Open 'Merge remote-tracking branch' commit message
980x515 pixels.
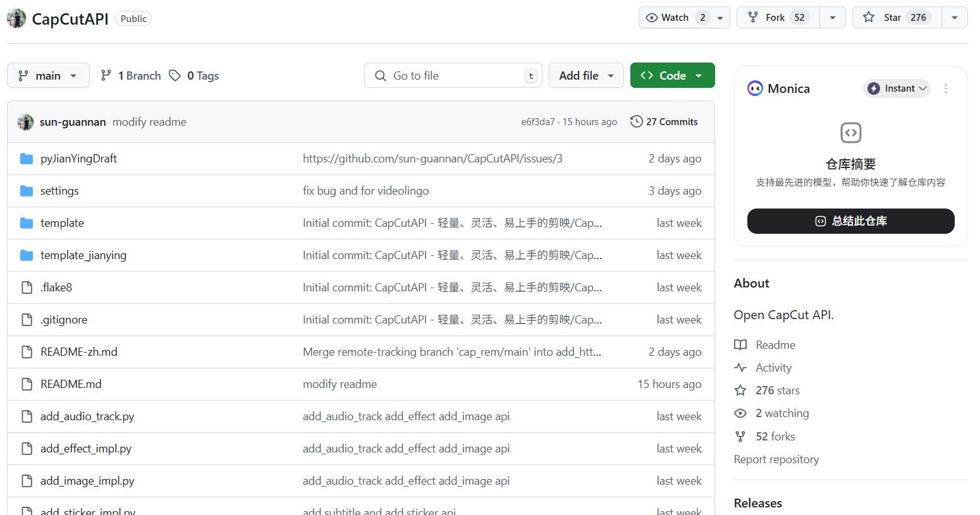pos(452,352)
